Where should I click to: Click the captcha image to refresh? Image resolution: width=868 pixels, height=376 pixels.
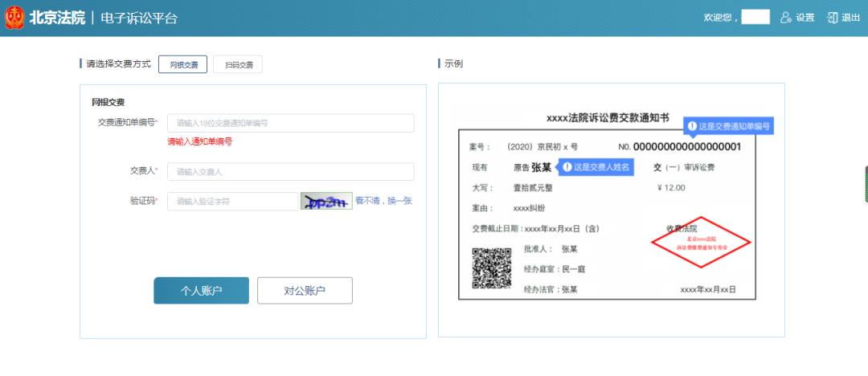(x=326, y=202)
